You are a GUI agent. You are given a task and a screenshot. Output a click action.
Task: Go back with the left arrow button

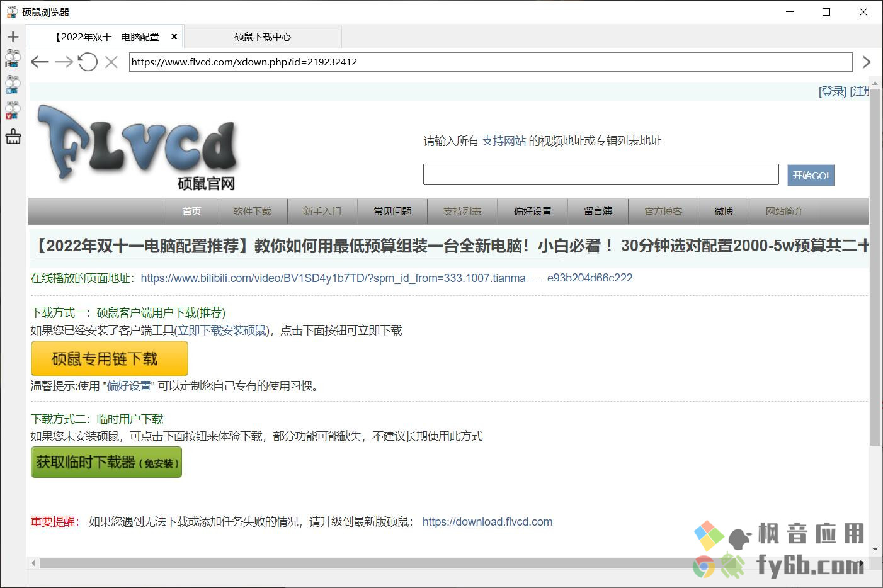(40, 62)
